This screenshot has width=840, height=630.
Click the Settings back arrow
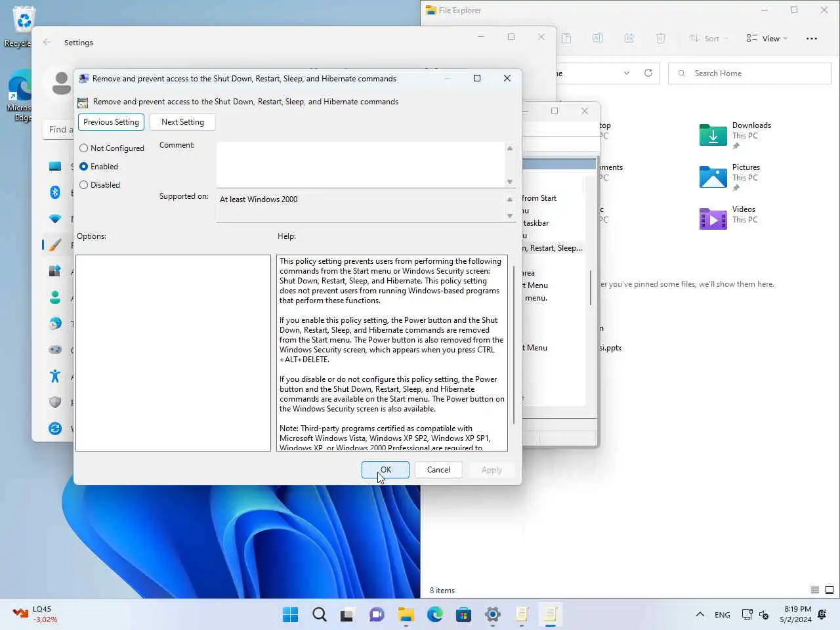tap(47, 42)
